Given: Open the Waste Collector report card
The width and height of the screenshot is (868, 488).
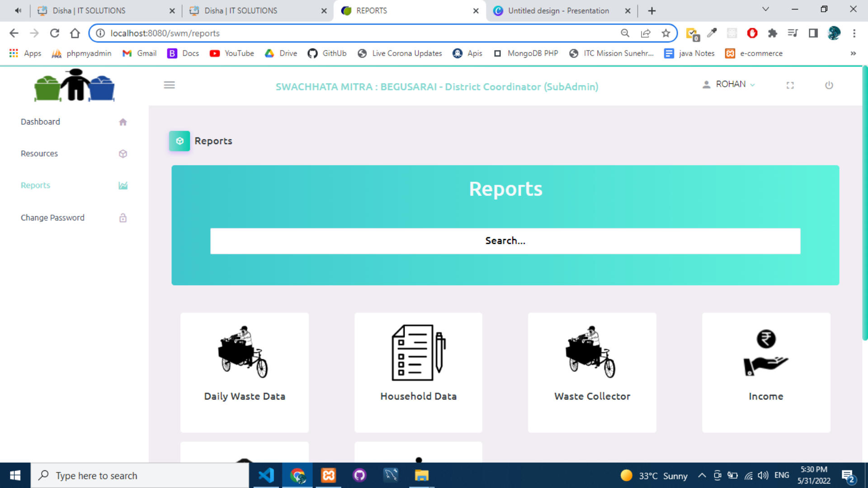Looking at the screenshot, I should (592, 372).
